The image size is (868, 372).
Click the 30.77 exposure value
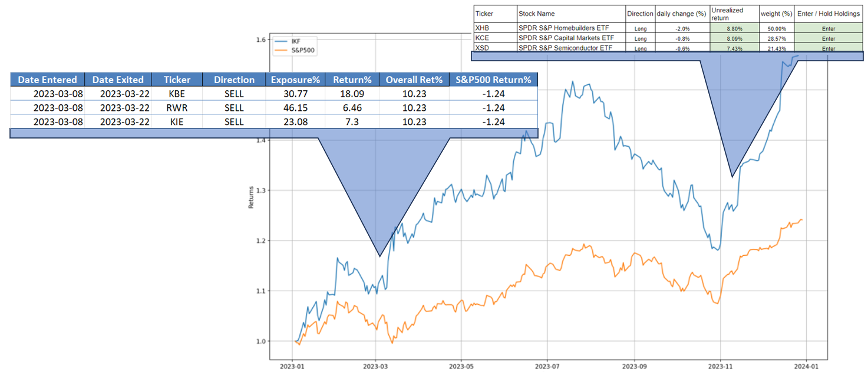[295, 93]
